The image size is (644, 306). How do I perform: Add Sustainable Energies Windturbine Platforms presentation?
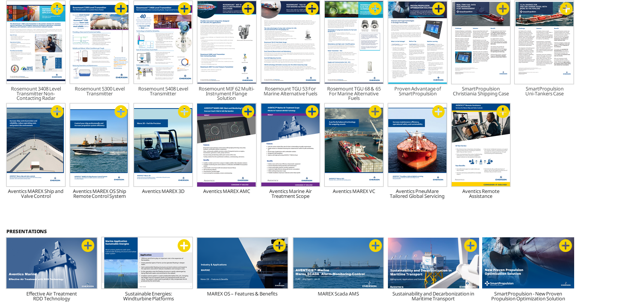(x=184, y=246)
